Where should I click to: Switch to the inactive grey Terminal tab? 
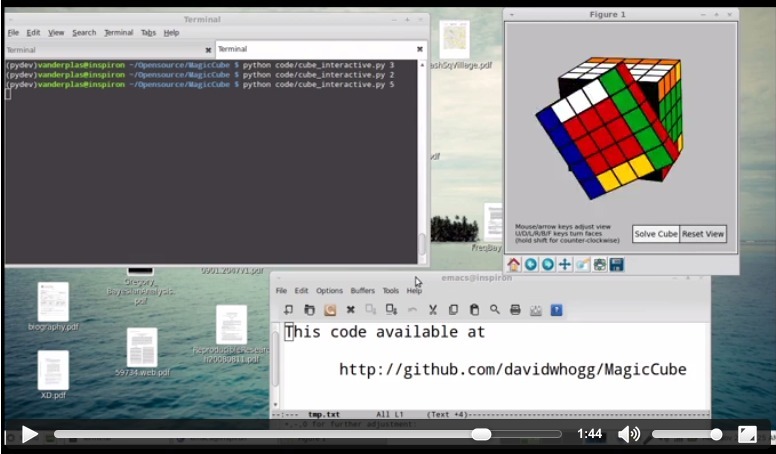click(109, 50)
